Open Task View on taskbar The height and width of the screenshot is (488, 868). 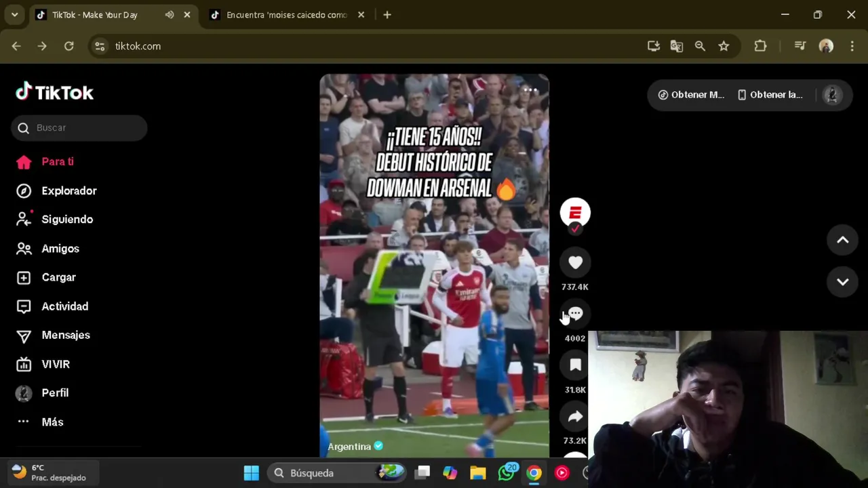tap(422, 473)
